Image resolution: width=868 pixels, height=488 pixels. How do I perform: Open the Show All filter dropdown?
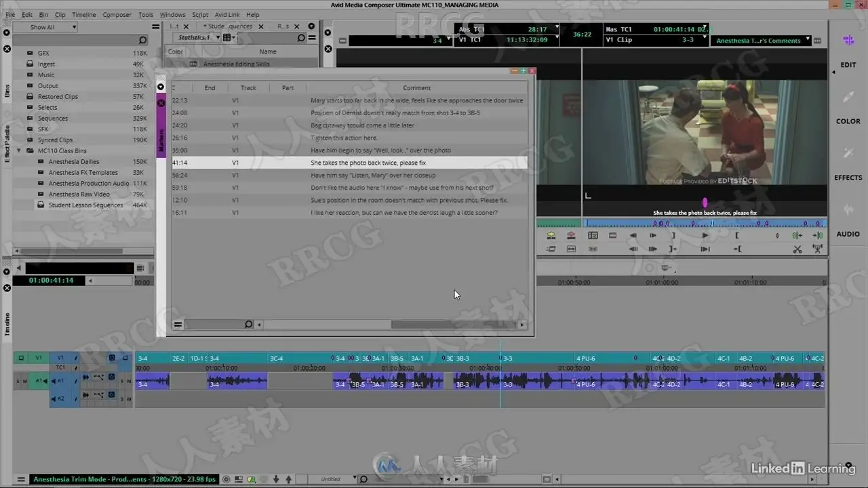[x=44, y=27]
